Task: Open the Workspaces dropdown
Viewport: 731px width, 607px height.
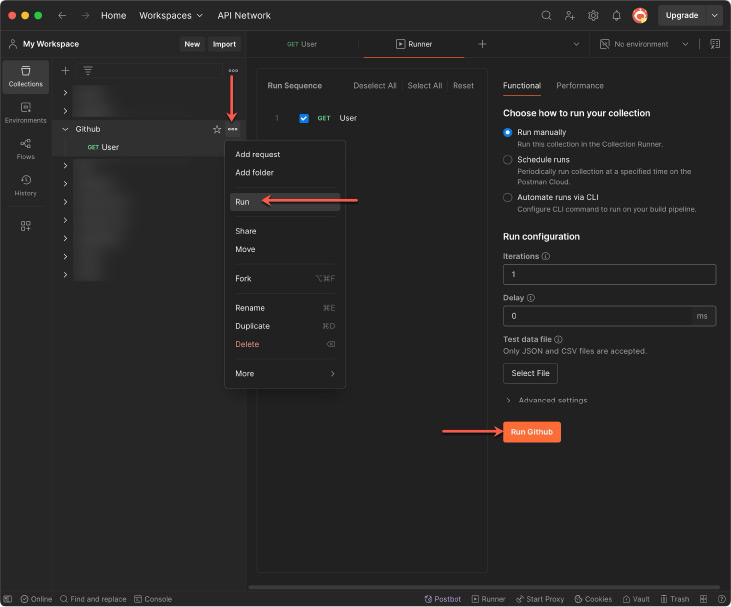Action: coord(171,15)
